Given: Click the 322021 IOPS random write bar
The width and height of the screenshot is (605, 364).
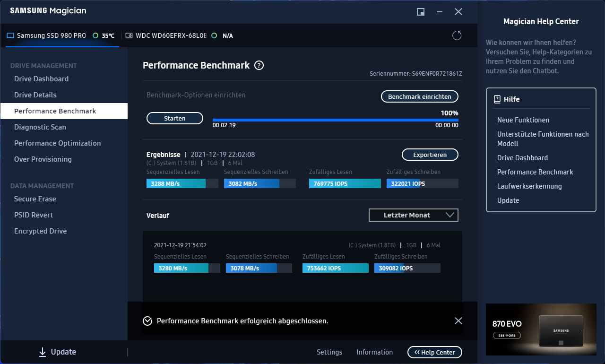Looking at the screenshot, I should coord(423,183).
